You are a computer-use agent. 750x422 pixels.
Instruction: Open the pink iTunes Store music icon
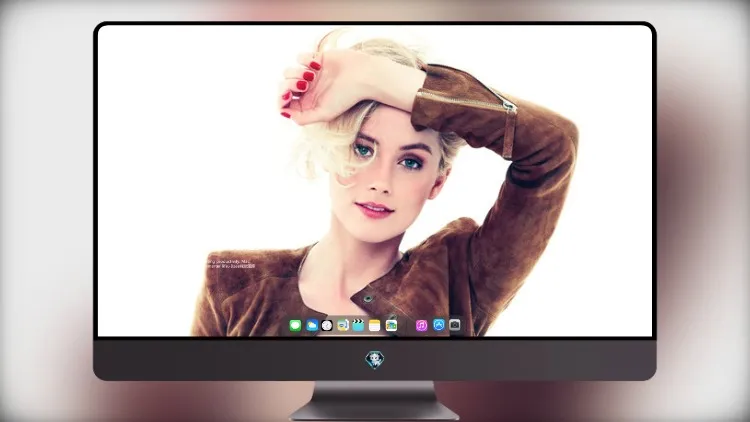[421, 325]
